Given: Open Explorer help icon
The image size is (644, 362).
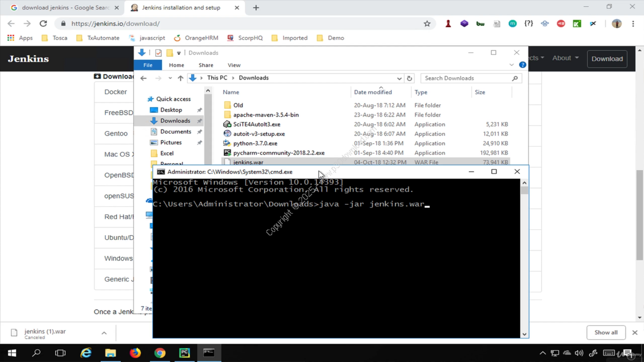Looking at the screenshot, I should pyautogui.click(x=522, y=65).
